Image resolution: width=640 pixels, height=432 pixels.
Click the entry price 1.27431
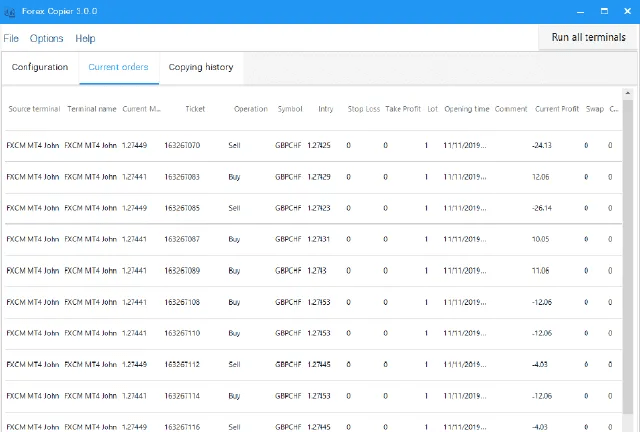[319, 239]
